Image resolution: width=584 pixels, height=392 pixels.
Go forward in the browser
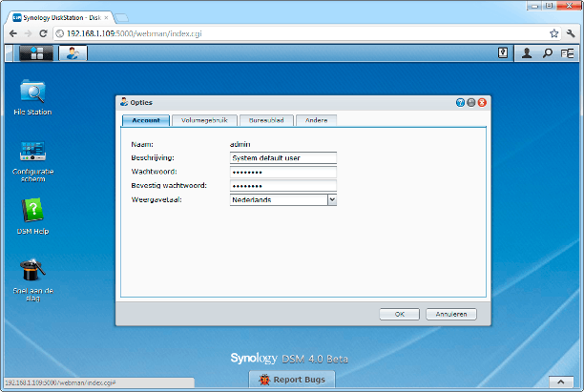click(x=28, y=33)
